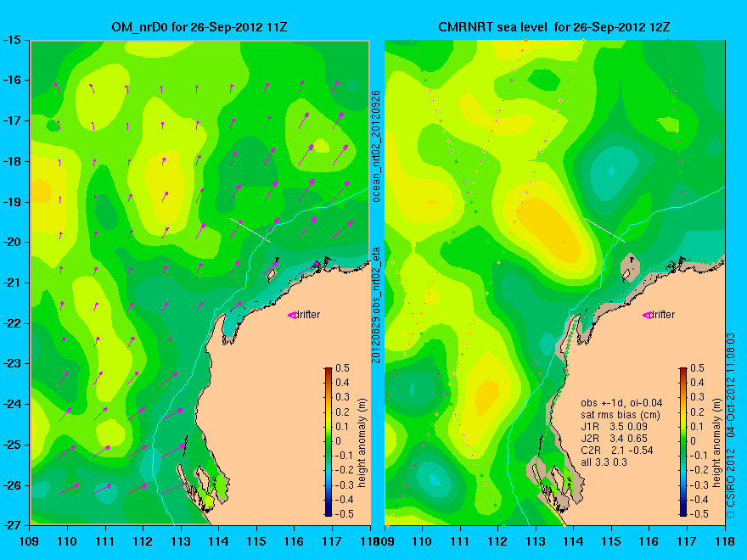Click the white transect line in right map

pyautogui.click(x=605, y=230)
